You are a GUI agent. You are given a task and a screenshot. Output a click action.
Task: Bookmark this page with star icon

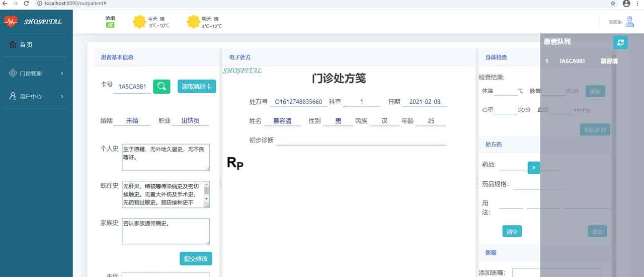pos(613,3)
